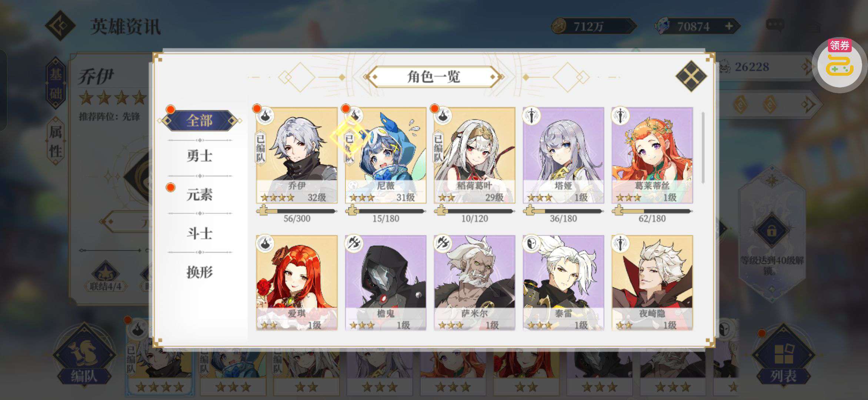Screen dimensions: 868x400
Task: Open the chat bubble icon in top bar
Action: coord(775,26)
